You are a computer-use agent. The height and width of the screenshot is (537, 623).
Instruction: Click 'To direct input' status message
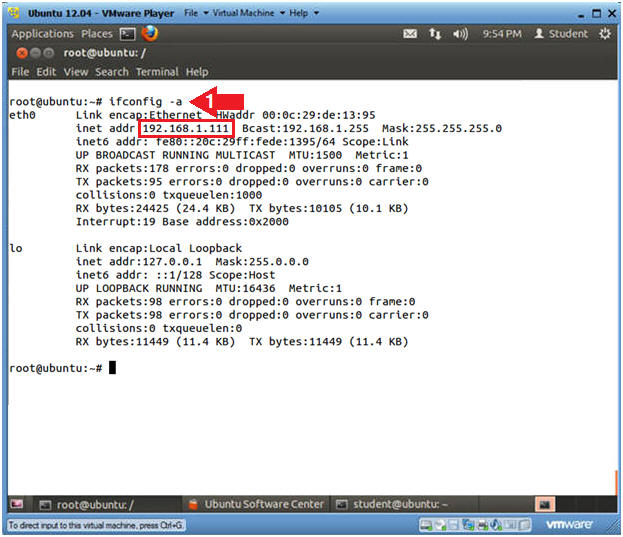pyautogui.click(x=96, y=525)
